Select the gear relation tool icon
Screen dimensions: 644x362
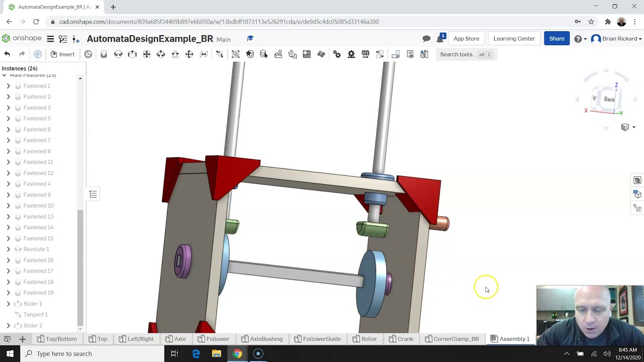click(x=337, y=54)
